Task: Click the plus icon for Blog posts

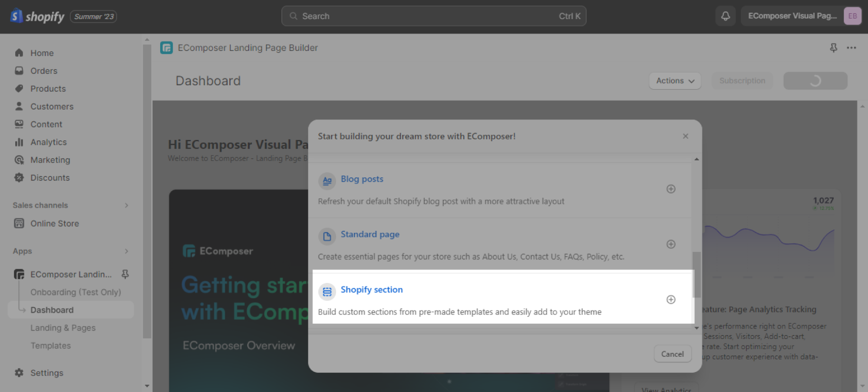Action: [x=671, y=189]
